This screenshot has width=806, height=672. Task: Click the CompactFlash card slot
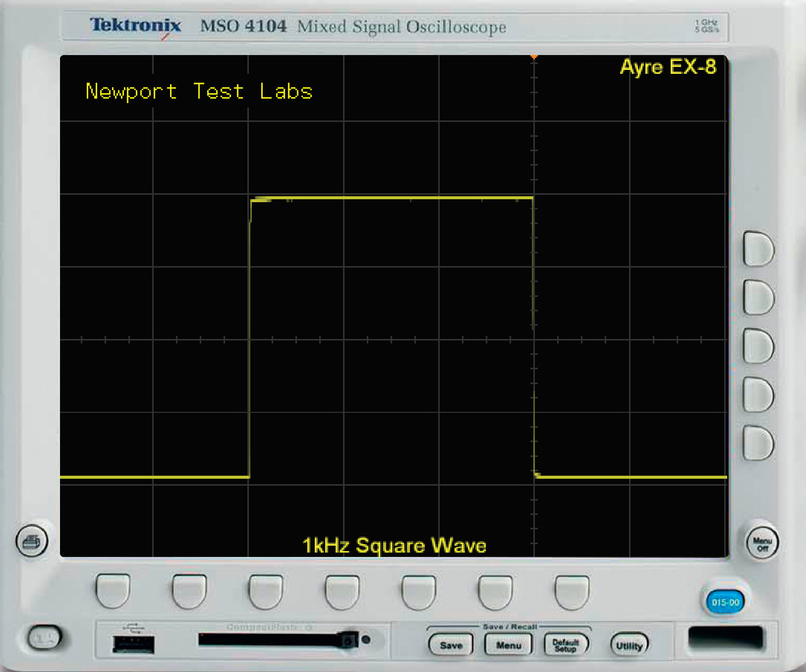[270, 640]
